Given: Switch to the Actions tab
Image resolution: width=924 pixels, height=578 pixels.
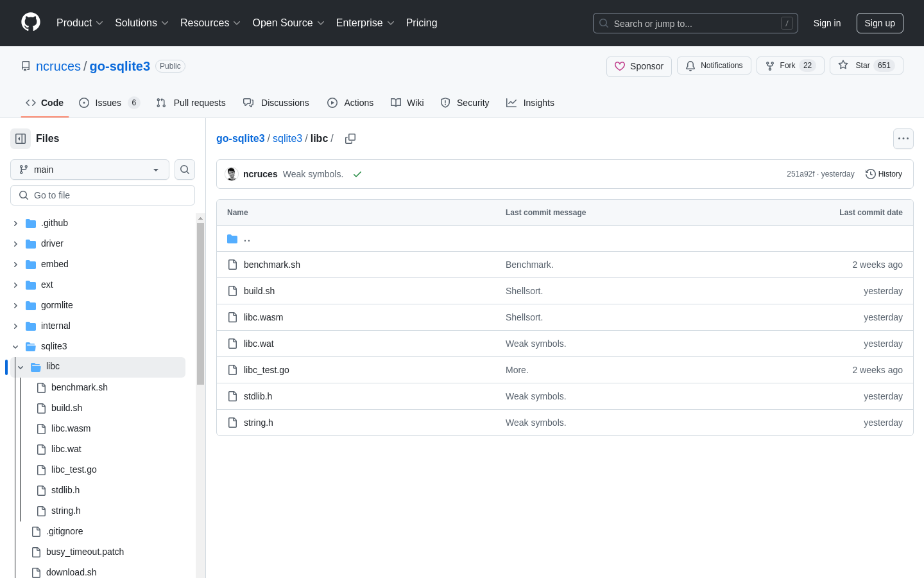Looking at the screenshot, I should click(x=350, y=103).
